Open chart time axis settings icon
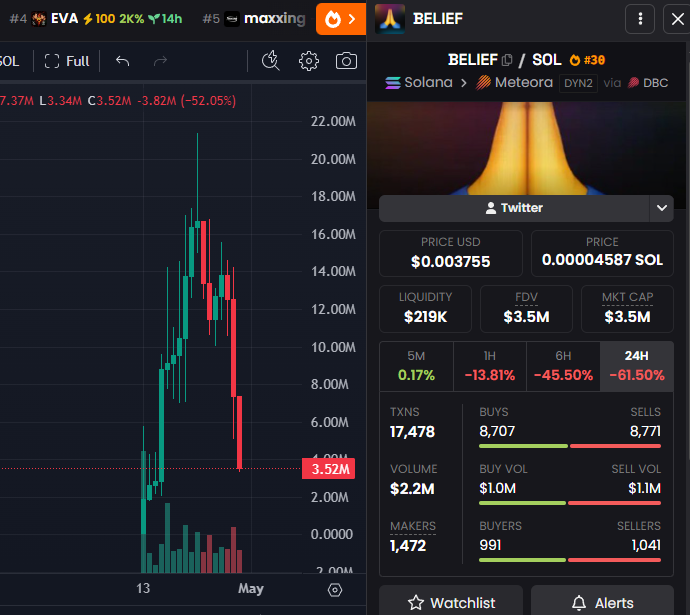Viewport: 690px width, 615px height. click(335, 590)
